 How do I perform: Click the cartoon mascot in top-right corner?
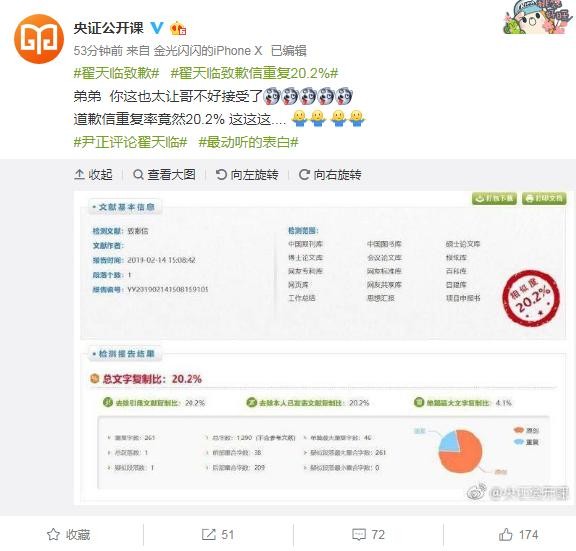pos(538,17)
